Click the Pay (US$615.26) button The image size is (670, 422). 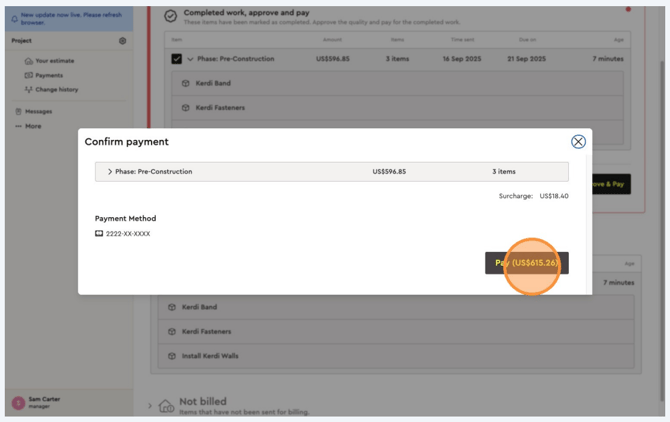pos(526,263)
